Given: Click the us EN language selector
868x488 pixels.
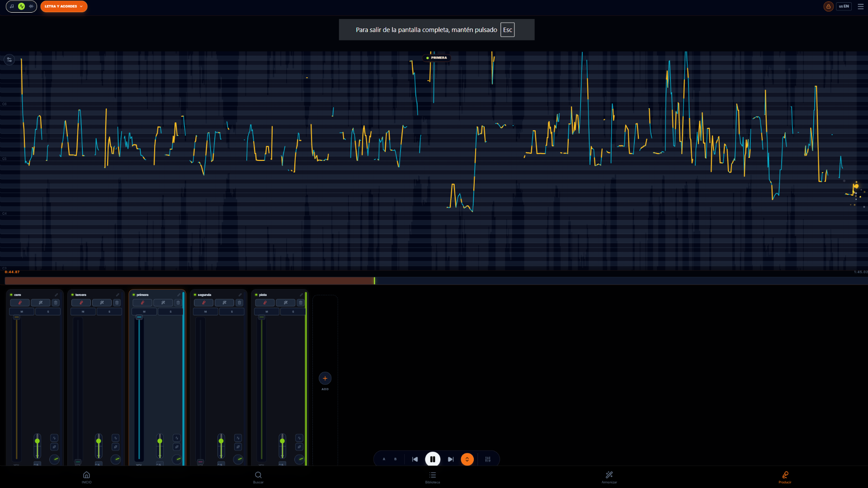Looking at the screenshot, I should click(844, 6).
